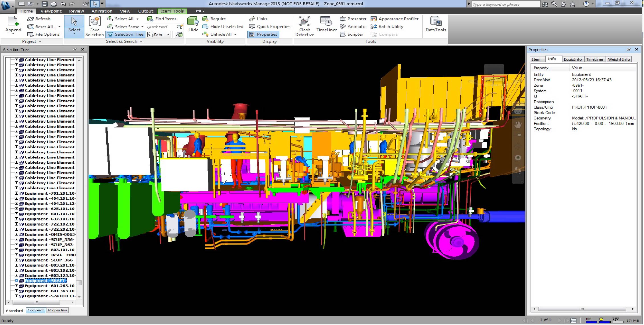Toggle Hide Unselected visibility

[x=223, y=27]
